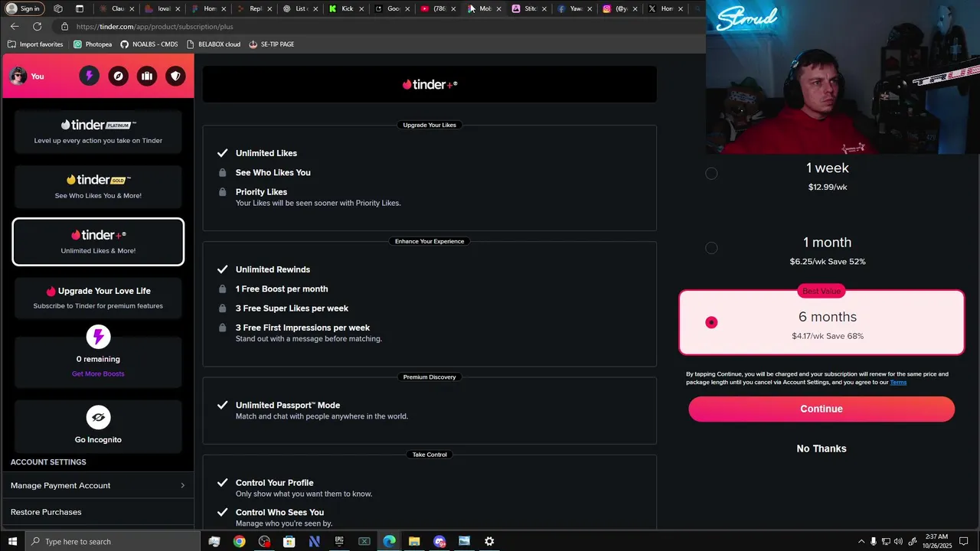
Task: Click the Tinder Plus logo banner
Action: (430, 84)
